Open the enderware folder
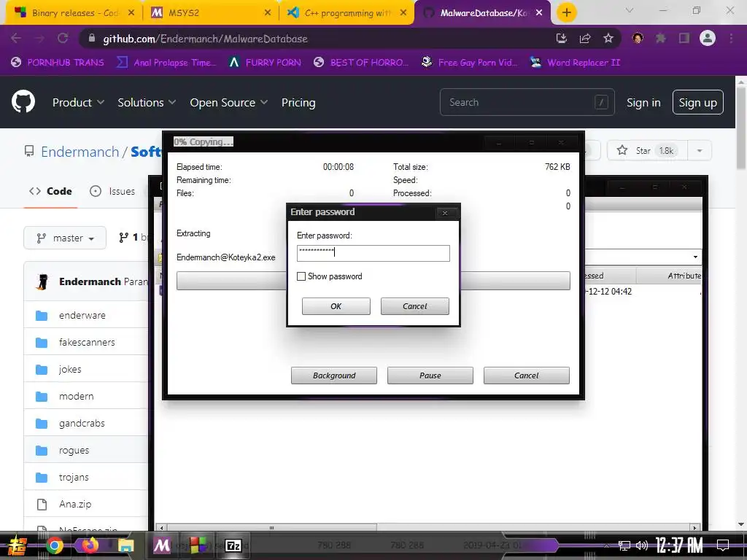 [x=82, y=315]
